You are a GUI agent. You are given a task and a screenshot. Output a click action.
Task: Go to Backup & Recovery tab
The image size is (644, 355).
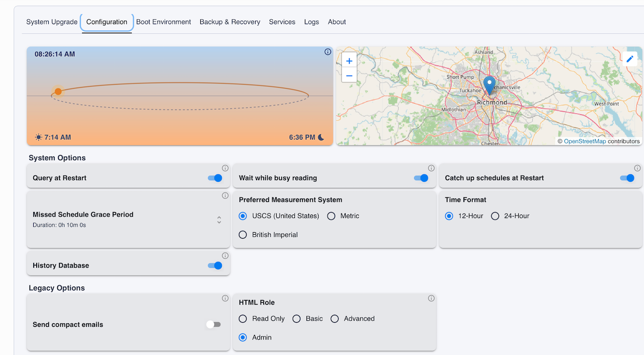pos(230,22)
